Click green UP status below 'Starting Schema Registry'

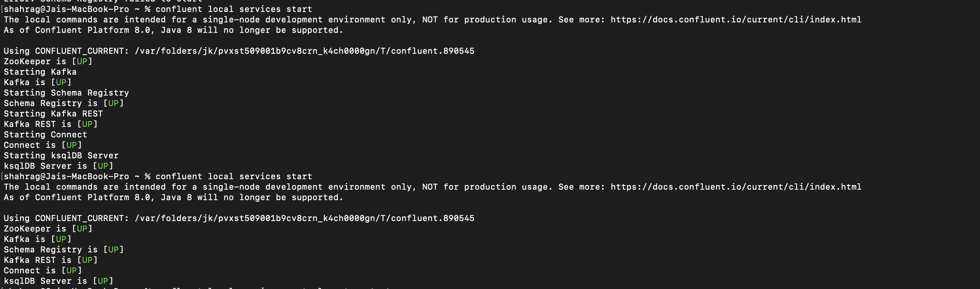113,103
